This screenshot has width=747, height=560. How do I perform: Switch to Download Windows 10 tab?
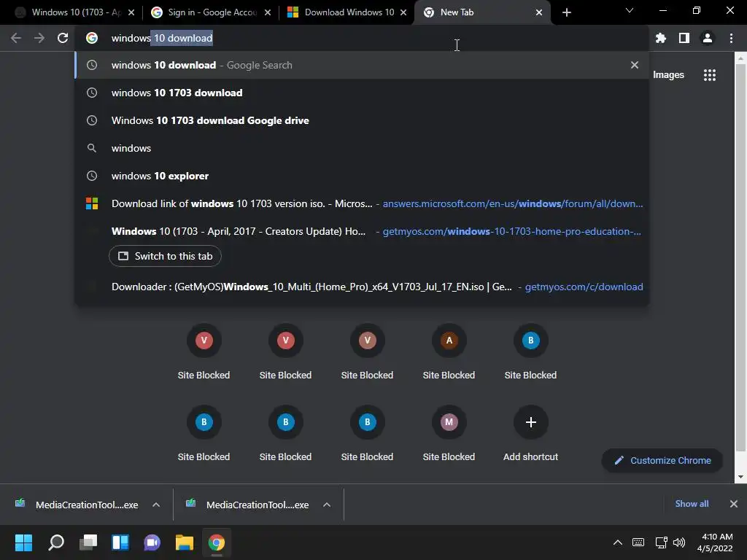click(x=346, y=12)
